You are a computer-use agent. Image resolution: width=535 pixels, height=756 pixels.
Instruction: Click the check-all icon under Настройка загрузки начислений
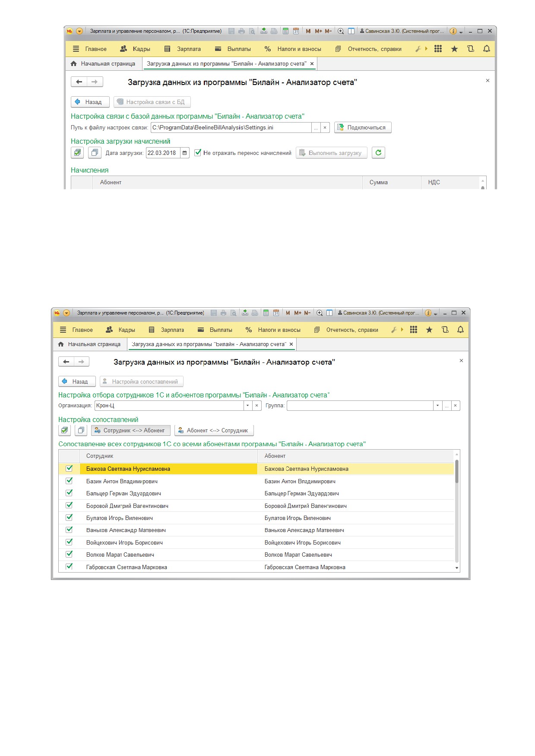[x=77, y=153]
